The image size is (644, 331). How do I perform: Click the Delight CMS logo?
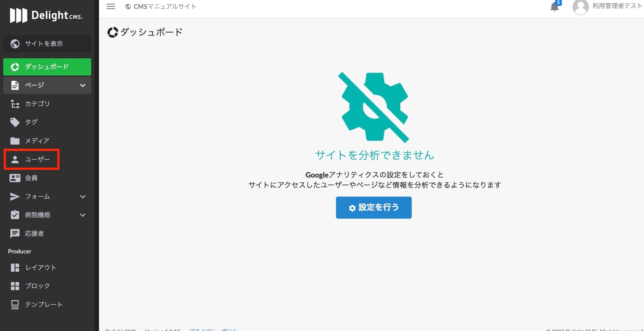47,15
